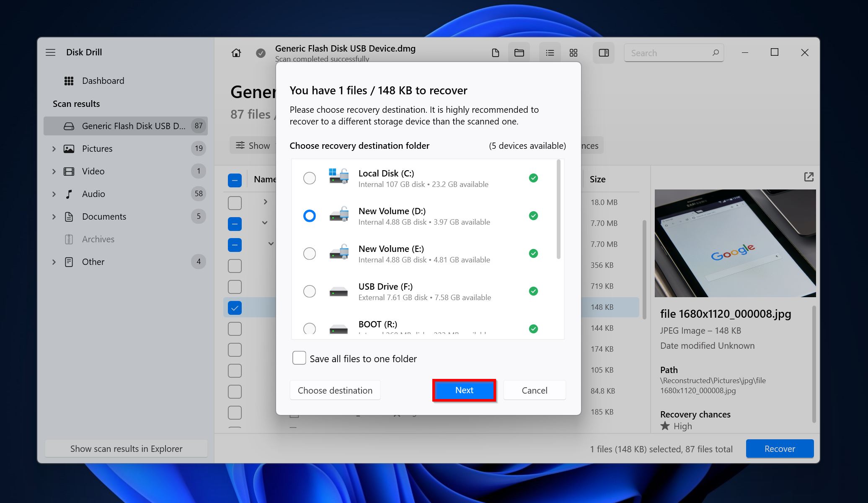
Task: Click Choose destination for custom folder
Action: point(335,390)
